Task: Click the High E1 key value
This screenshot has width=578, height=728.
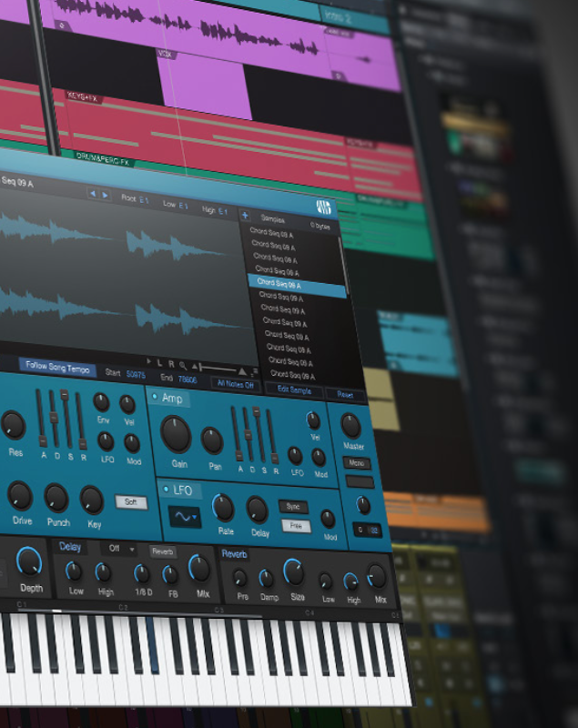Action: point(223,211)
